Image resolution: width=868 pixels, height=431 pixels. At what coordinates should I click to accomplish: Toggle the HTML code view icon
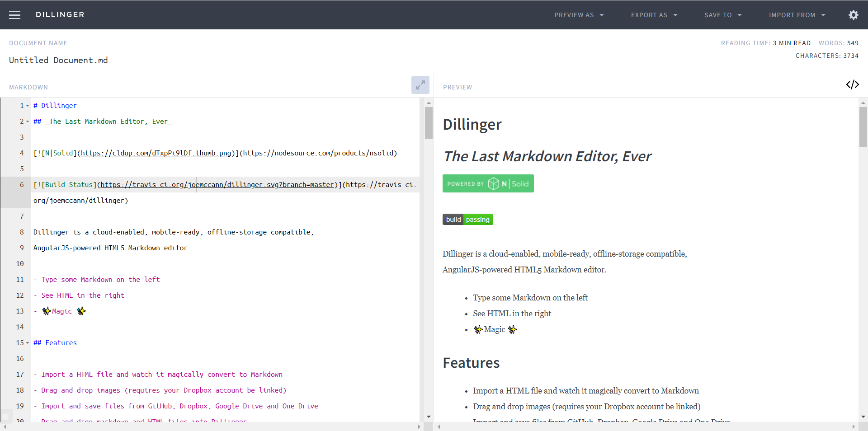pos(852,84)
